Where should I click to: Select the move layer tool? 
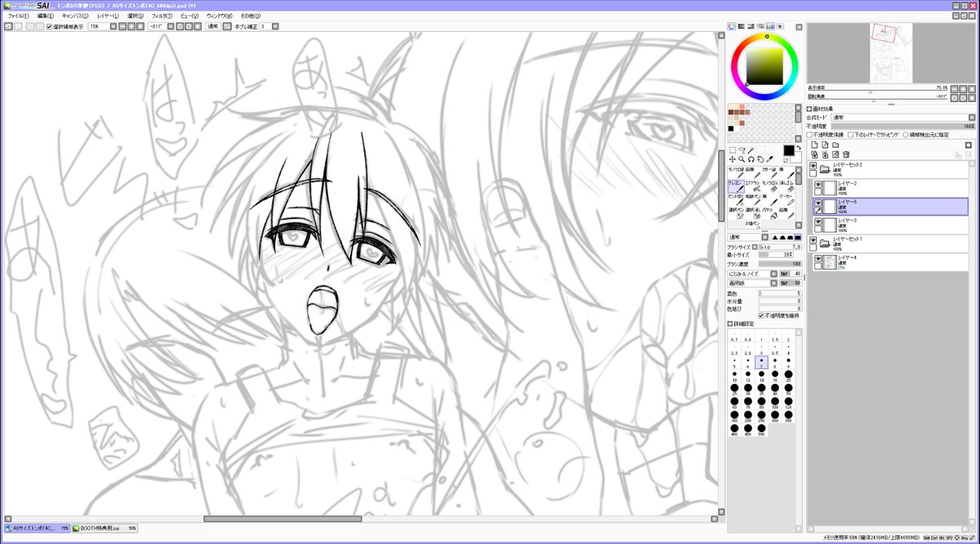click(733, 159)
